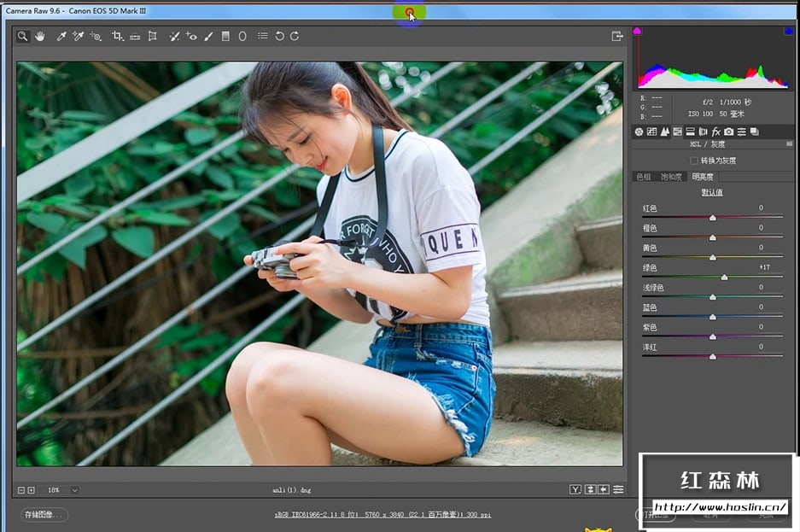Open the Split Toning panel icon
This screenshot has width=800, height=532.
(x=691, y=132)
